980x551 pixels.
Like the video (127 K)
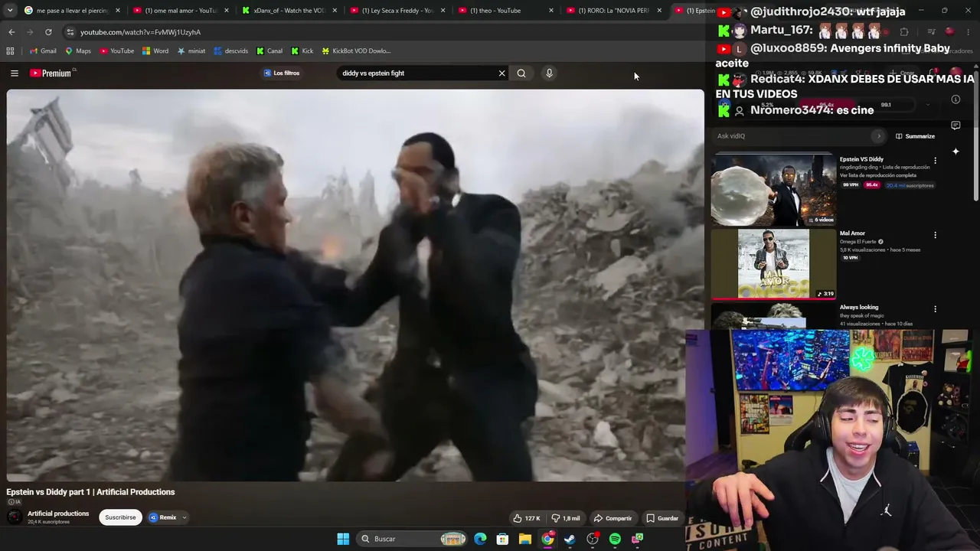point(527,518)
